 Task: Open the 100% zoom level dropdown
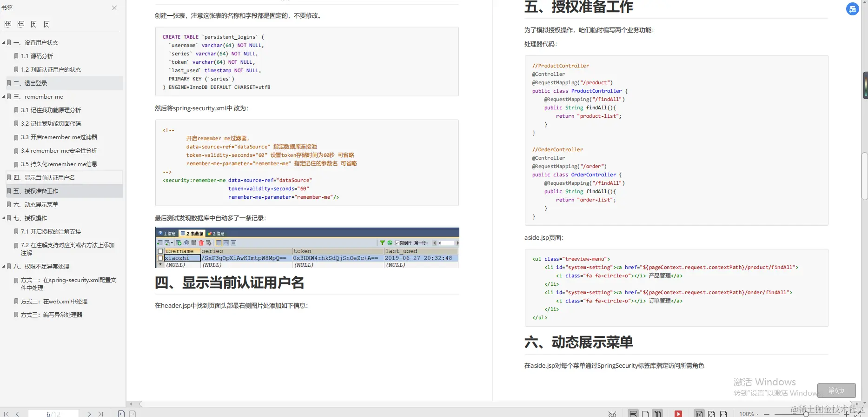tap(749, 414)
